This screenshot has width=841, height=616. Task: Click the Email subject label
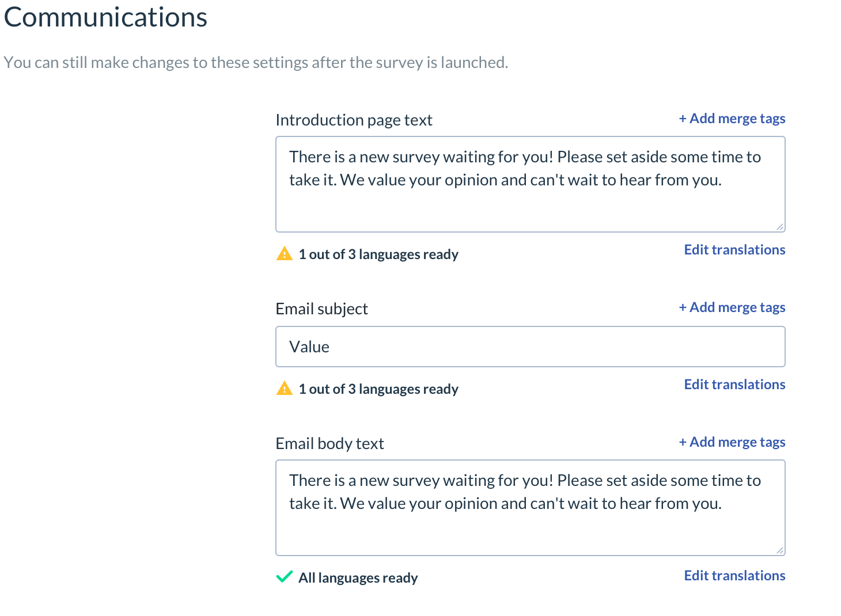tap(321, 309)
